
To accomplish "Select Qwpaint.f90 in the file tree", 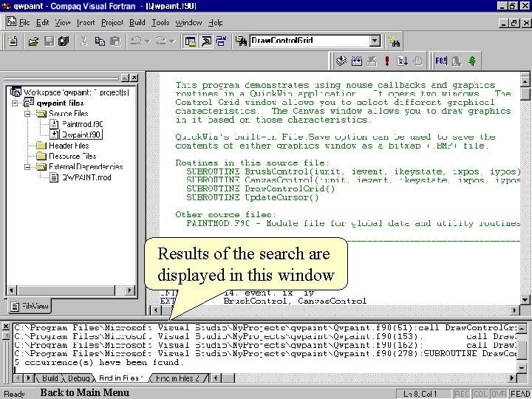I will (x=81, y=134).
